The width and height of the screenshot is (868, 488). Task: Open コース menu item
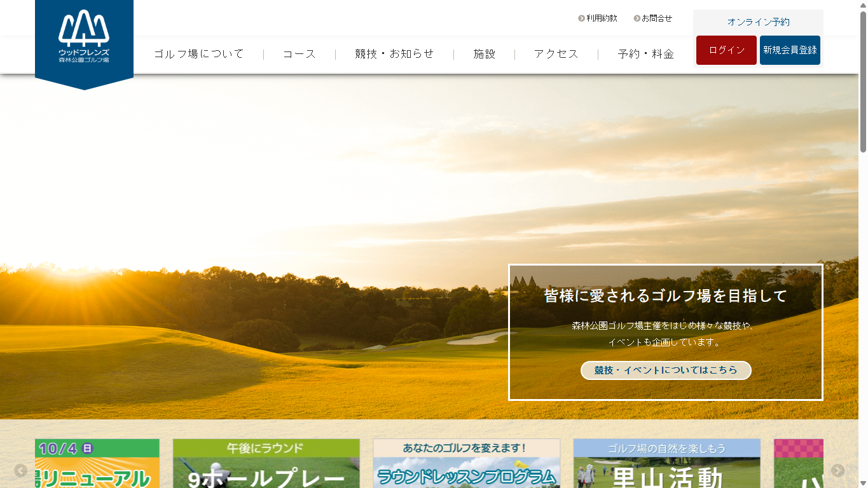point(300,54)
